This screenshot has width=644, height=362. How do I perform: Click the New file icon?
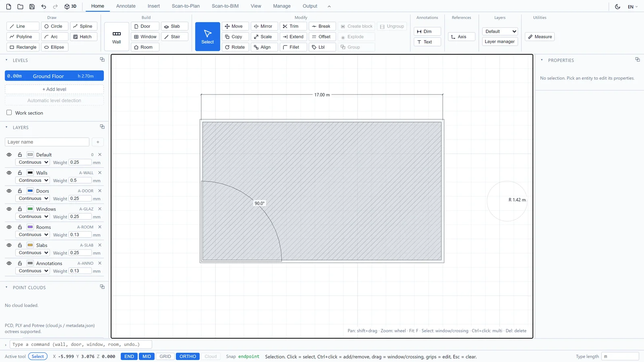coord(9,6)
